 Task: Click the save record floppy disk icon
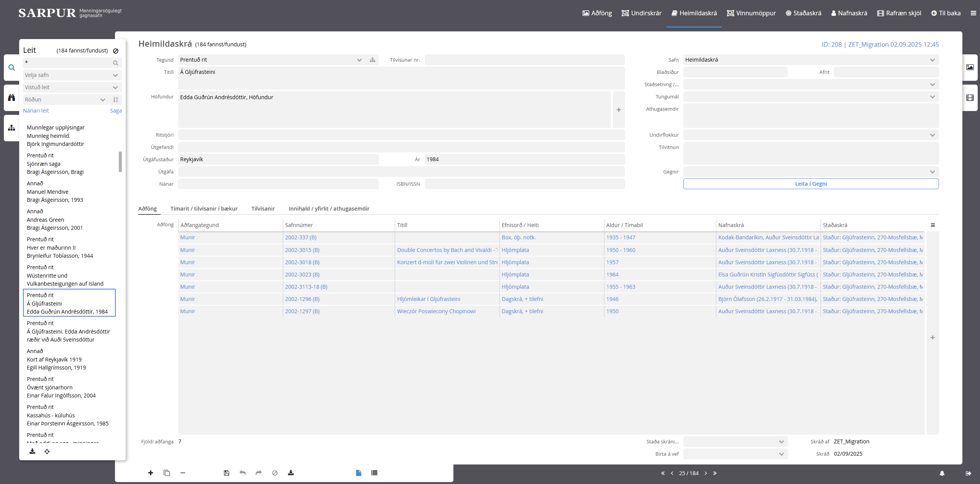coord(227,473)
